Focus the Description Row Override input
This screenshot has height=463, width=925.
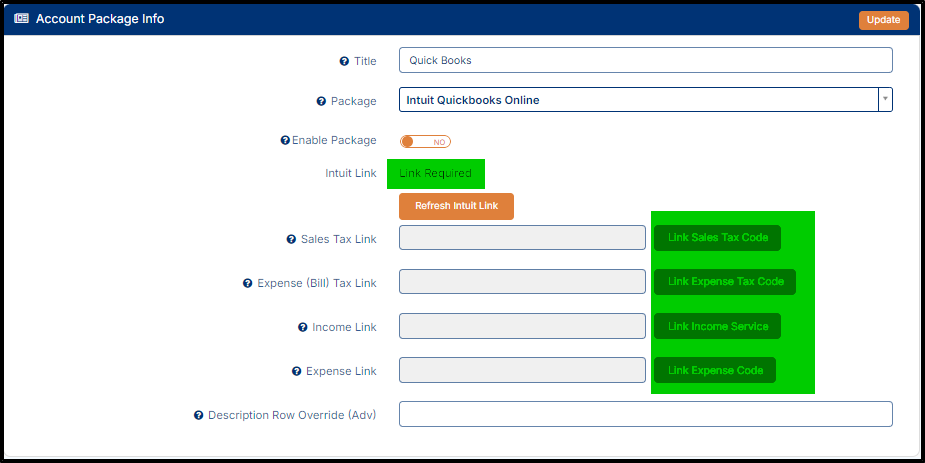[x=646, y=414]
